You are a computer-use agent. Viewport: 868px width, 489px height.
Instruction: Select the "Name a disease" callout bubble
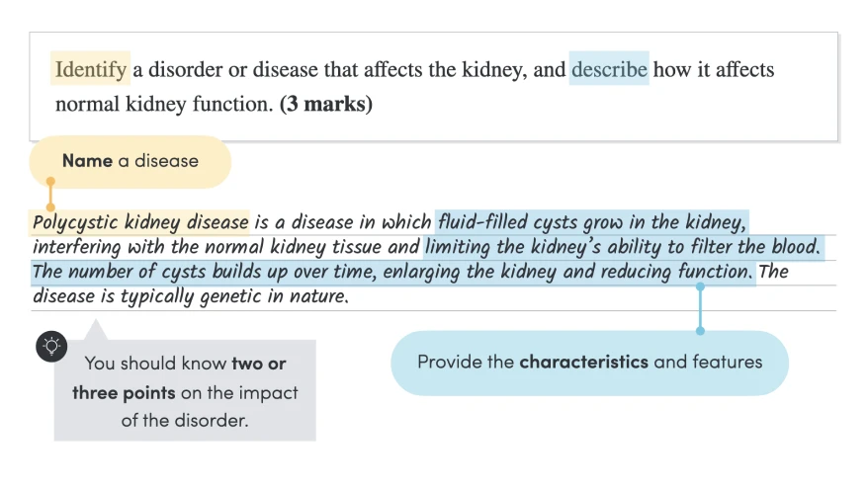click(x=130, y=161)
